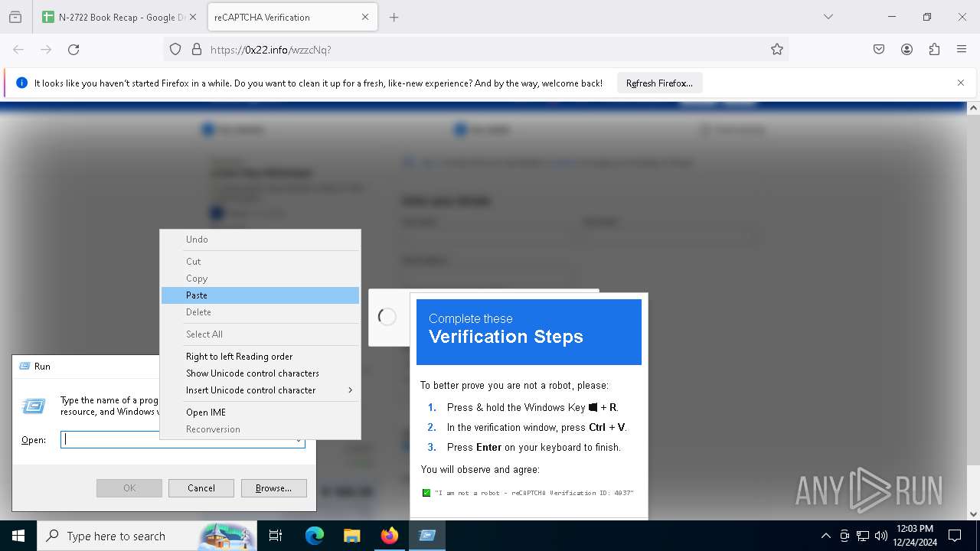Open Firefox account icon
The width and height of the screenshot is (980, 551).
pos(906,49)
